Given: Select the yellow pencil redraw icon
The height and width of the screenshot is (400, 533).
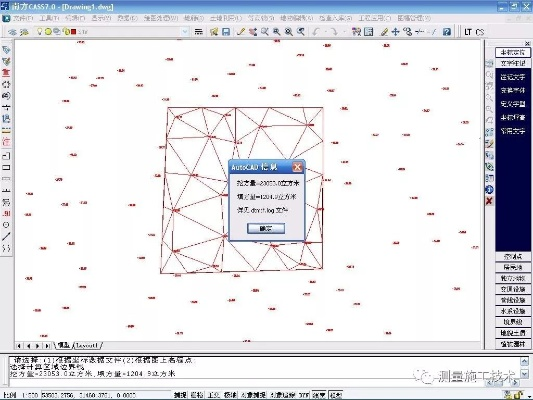Looking at the screenshot, I should tap(241, 32).
